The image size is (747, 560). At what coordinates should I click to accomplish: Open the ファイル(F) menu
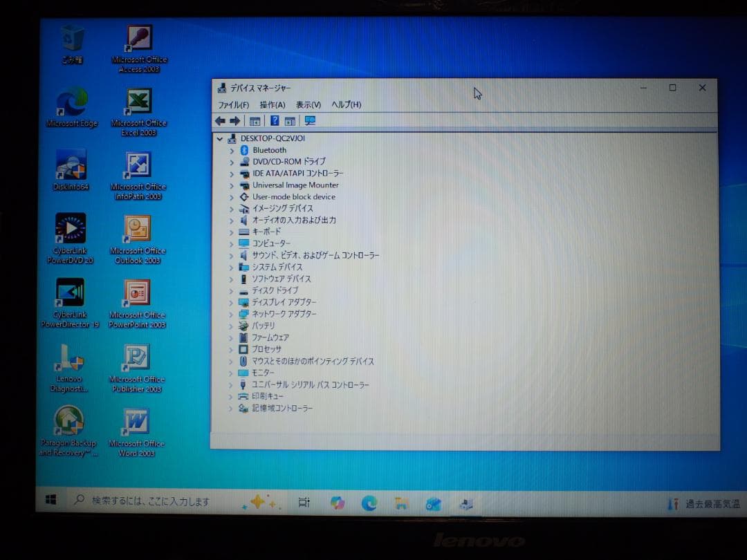click(234, 105)
